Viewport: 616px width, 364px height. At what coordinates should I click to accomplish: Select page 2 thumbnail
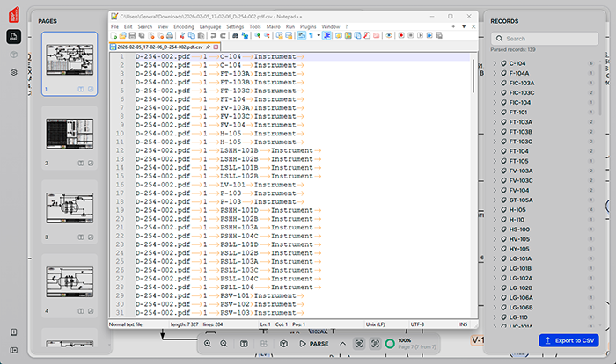[x=70, y=137]
